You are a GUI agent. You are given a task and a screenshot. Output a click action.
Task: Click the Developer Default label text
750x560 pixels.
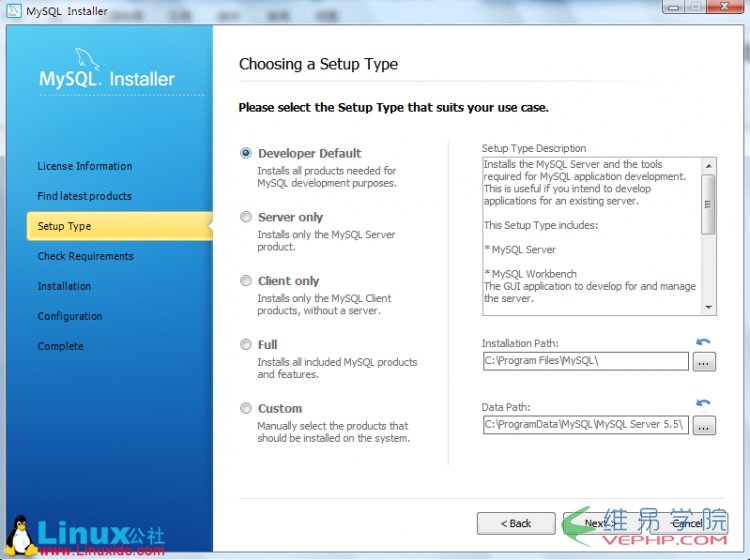pos(309,153)
